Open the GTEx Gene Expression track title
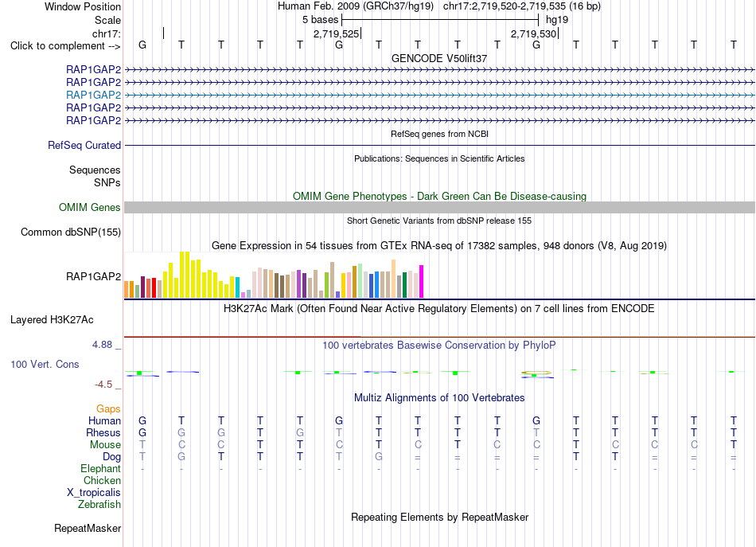Viewport: 756px width, 547px height. 439,246
